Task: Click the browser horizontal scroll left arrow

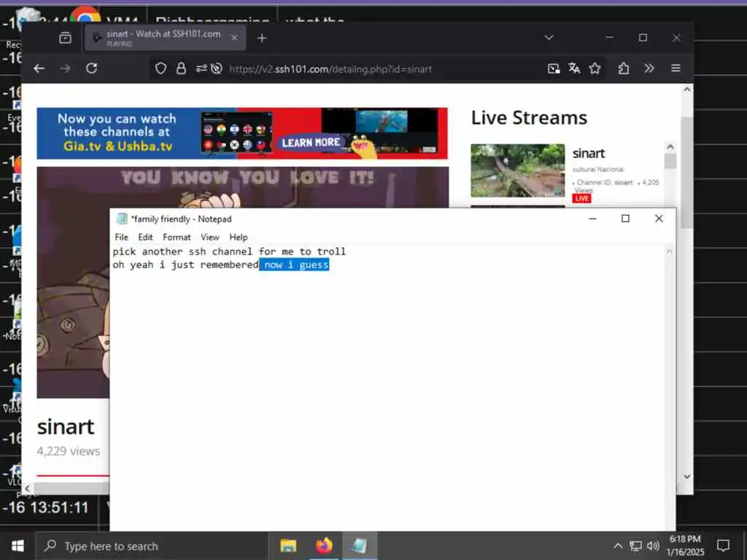Action: pos(27,488)
